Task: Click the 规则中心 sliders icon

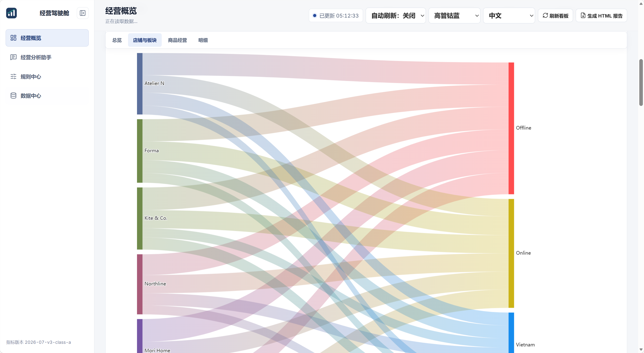Action: [x=13, y=76]
